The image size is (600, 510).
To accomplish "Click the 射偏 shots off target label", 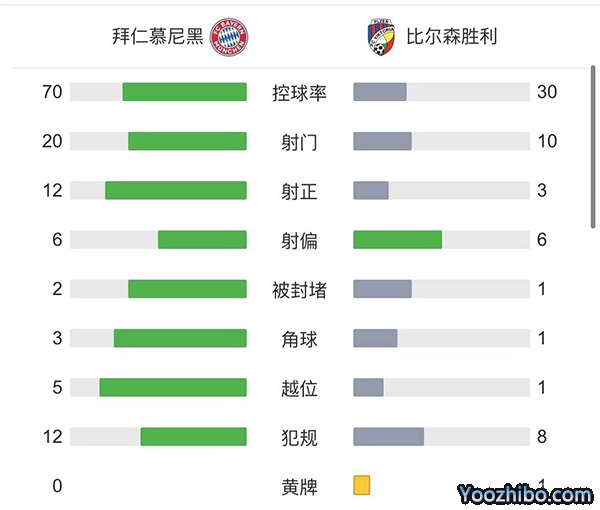I will click(299, 240).
